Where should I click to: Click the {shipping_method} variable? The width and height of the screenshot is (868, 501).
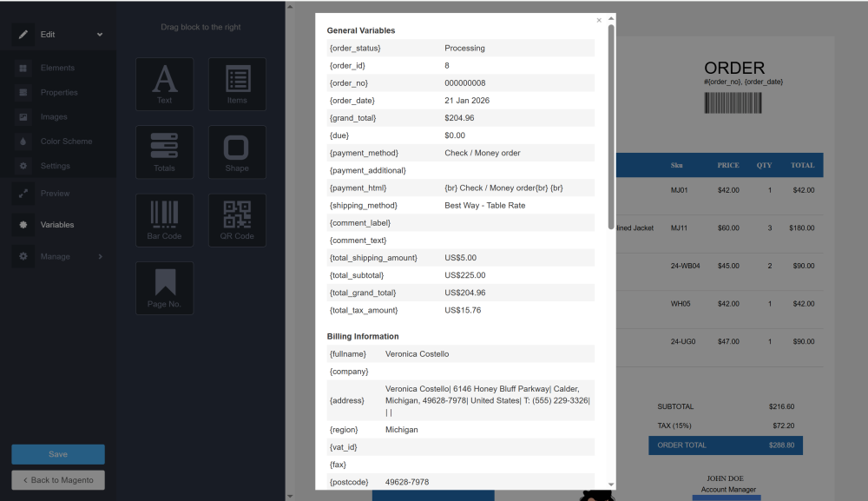pyautogui.click(x=363, y=206)
